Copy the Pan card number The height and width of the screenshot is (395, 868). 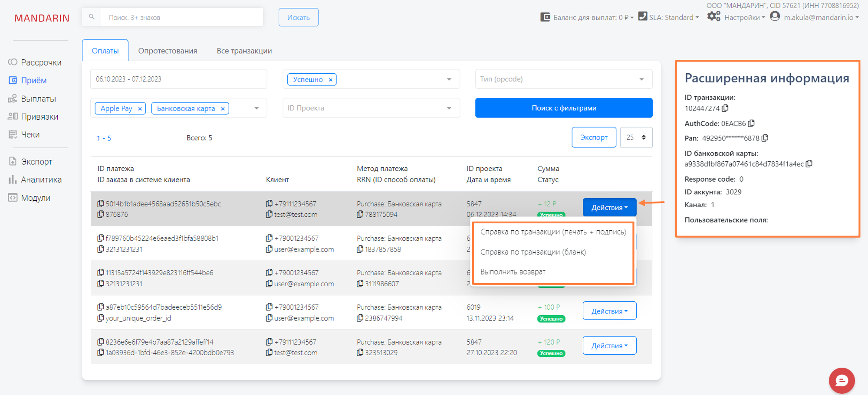(x=765, y=138)
